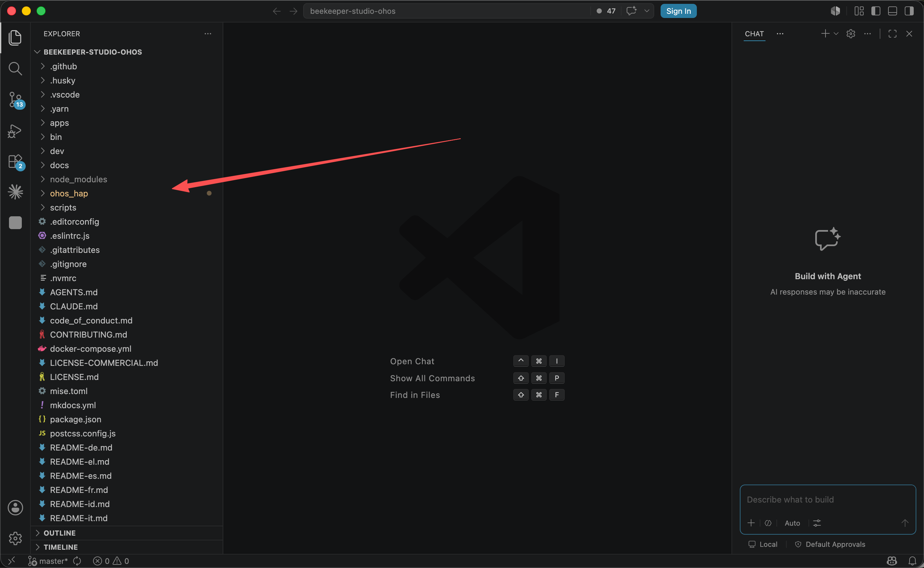Open the docker-compose.yml file
Screen dimensions: 924x568
[x=127, y=349]
